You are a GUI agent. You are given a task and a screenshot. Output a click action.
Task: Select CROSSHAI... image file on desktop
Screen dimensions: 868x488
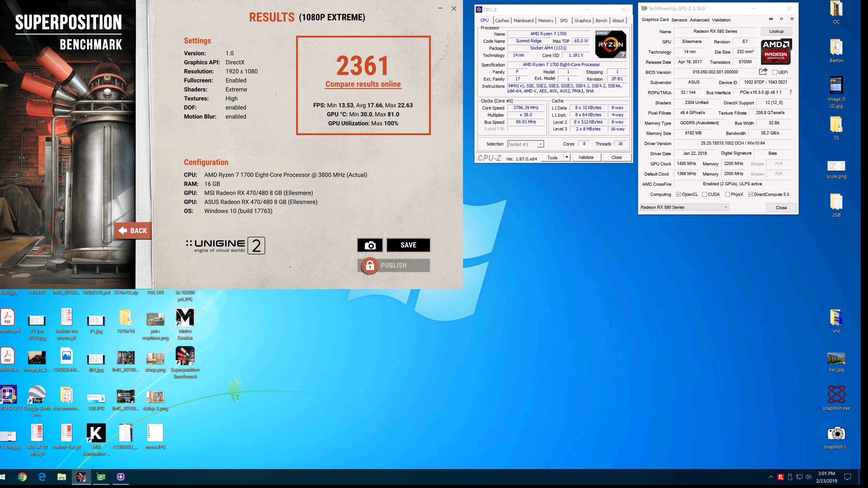point(66,360)
